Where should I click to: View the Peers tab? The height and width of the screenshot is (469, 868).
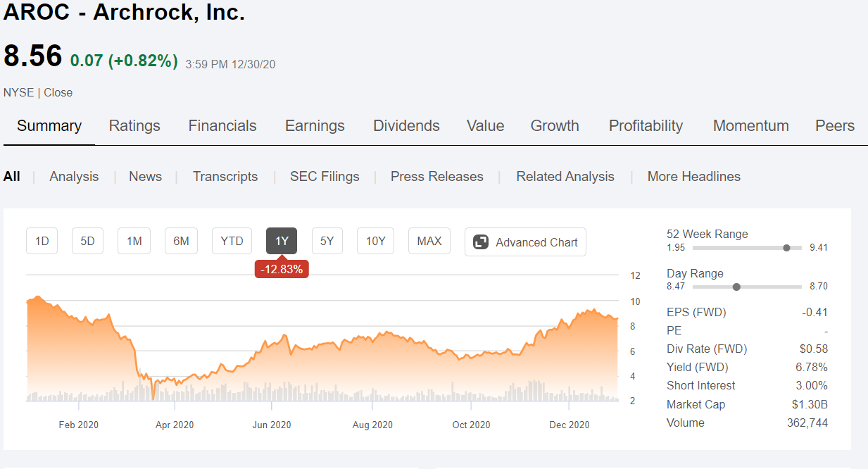(x=835, y=126)
